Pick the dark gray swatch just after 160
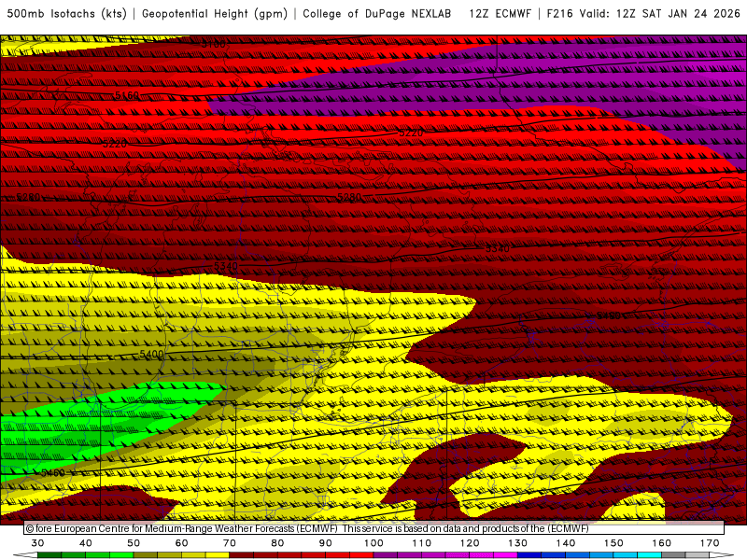Image resolution: width=747 pixels, height=560 pixels. (673, 555)
